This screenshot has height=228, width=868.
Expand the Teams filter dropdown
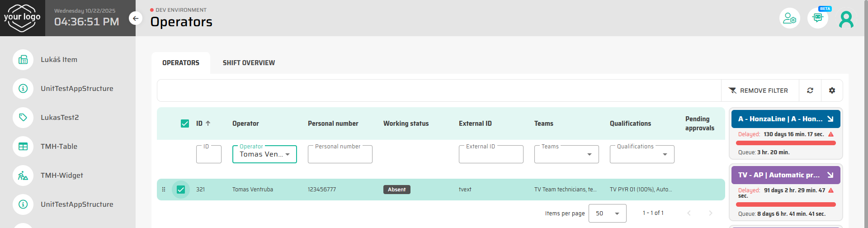[x=566, y=154]
